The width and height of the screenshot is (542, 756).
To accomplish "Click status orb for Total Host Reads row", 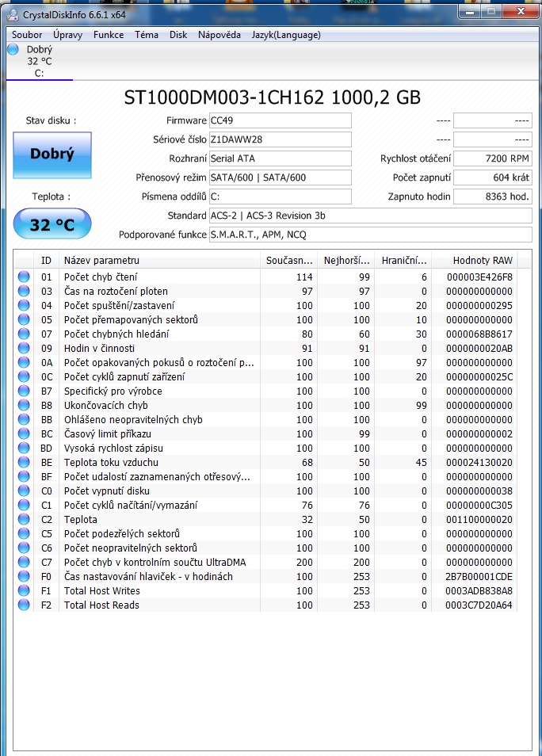I will click(24, 605).
